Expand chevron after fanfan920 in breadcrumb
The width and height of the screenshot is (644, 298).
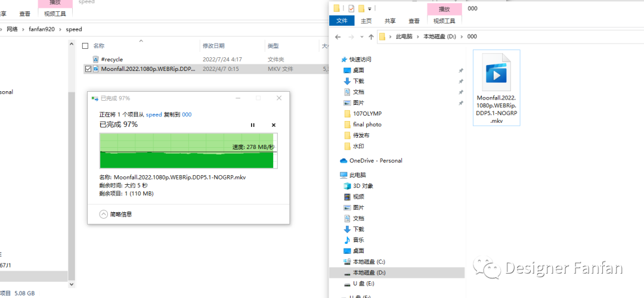tap(61, 29)
